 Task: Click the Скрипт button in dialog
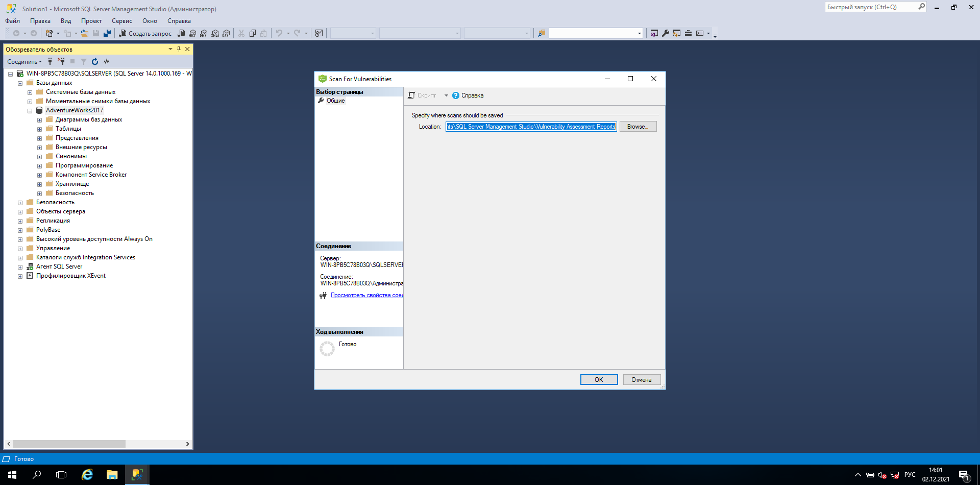tap(422, 95)
